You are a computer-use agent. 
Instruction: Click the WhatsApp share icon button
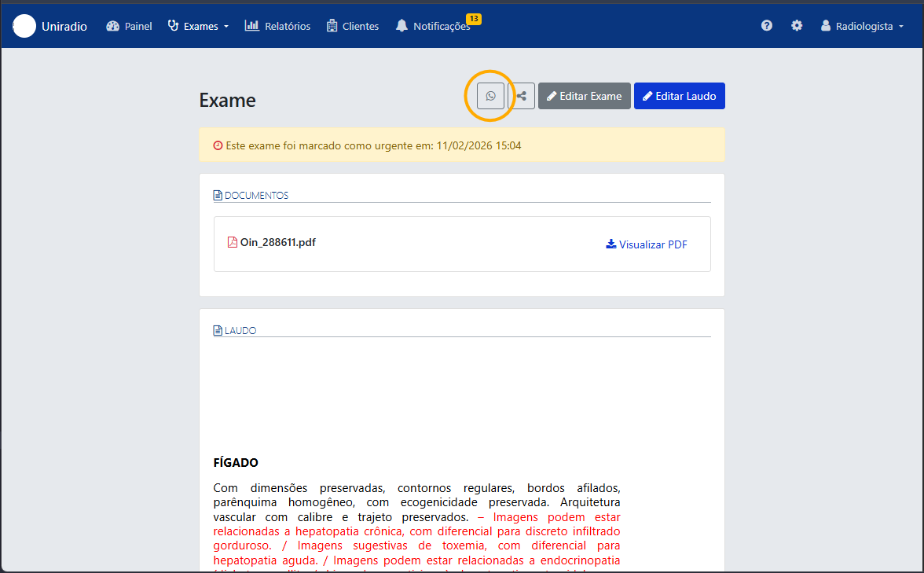[x=490, y=96]
